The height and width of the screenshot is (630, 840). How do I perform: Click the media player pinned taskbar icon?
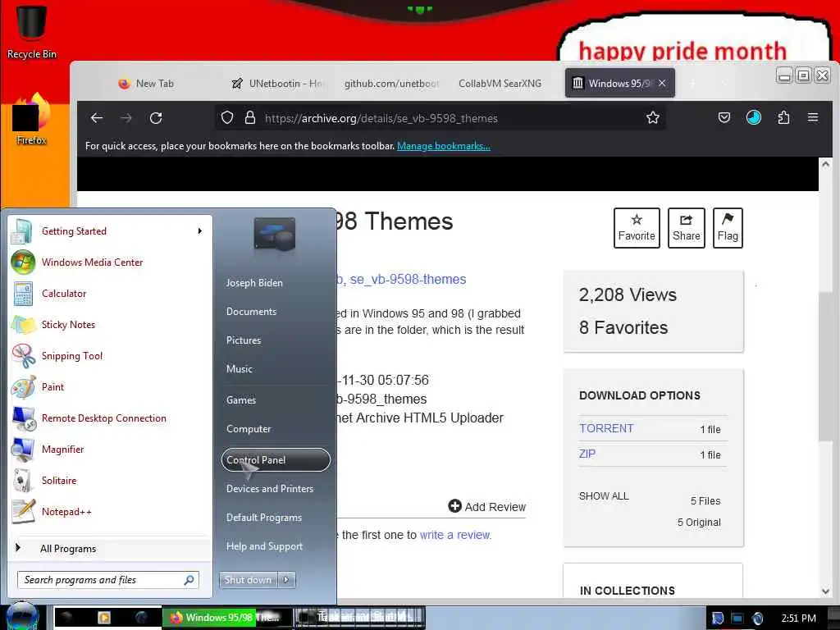click(x=104, y=618)
